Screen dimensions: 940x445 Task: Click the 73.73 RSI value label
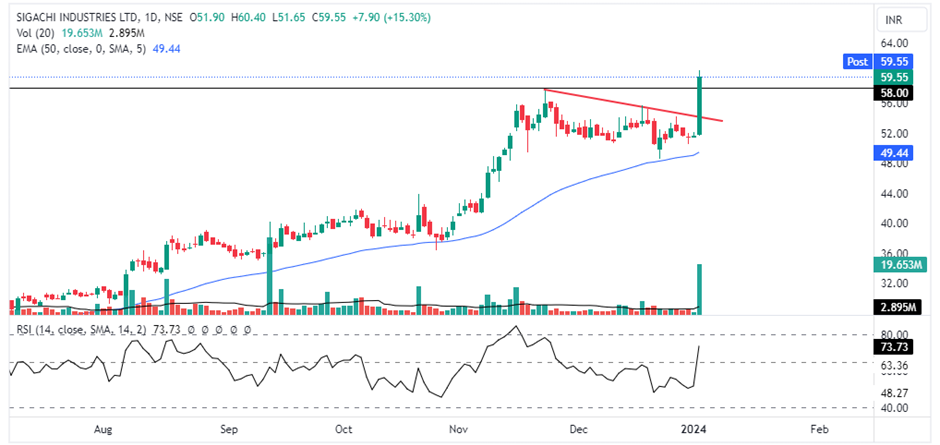coord(893,346)
